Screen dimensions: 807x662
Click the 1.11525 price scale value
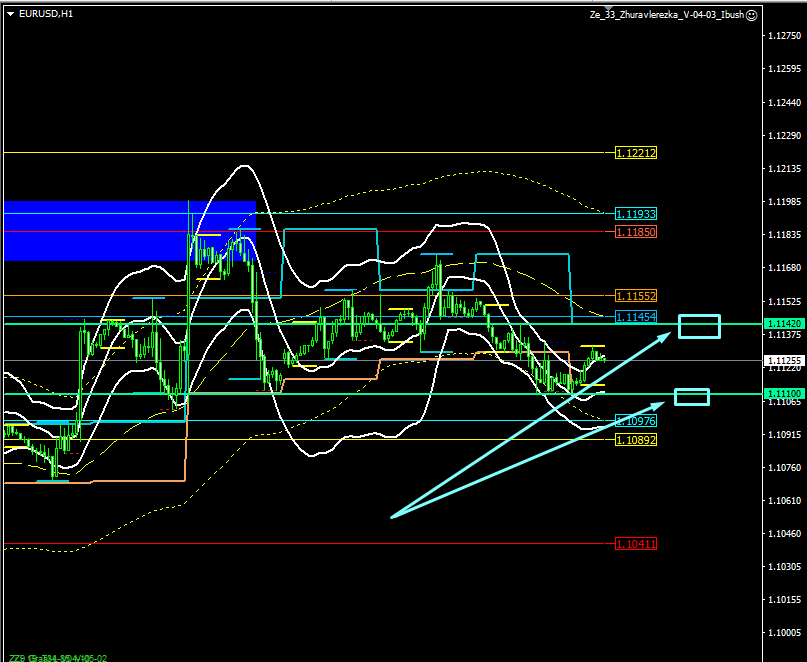coord(784,301)
